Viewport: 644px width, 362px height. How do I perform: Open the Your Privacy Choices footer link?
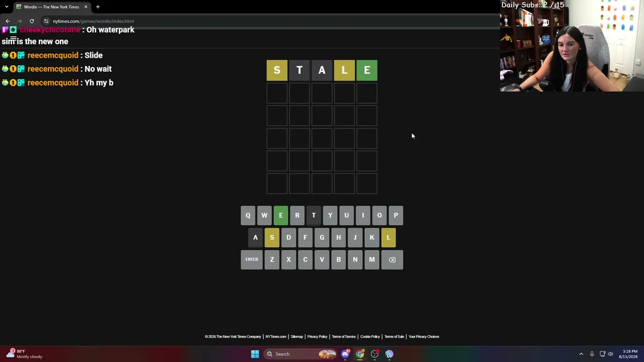424,336
